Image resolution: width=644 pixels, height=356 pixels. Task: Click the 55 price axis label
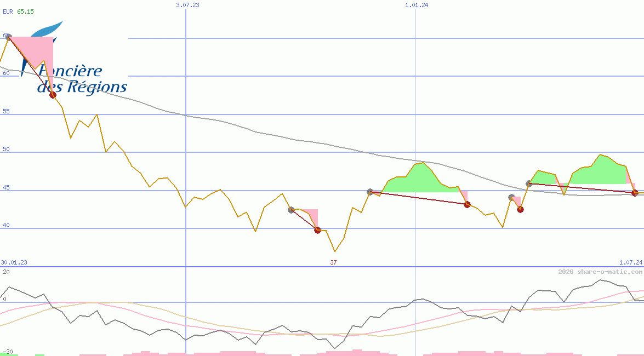[5, 111]
